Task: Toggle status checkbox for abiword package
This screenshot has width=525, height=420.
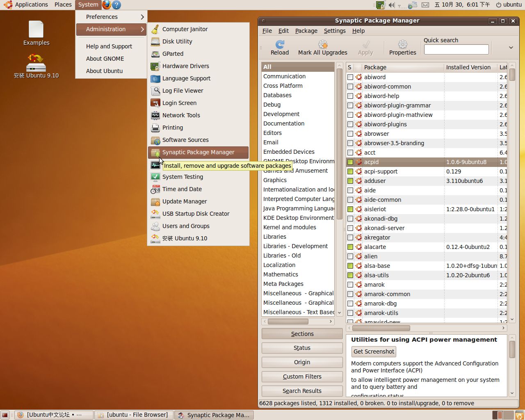Action: coord(350,77)
